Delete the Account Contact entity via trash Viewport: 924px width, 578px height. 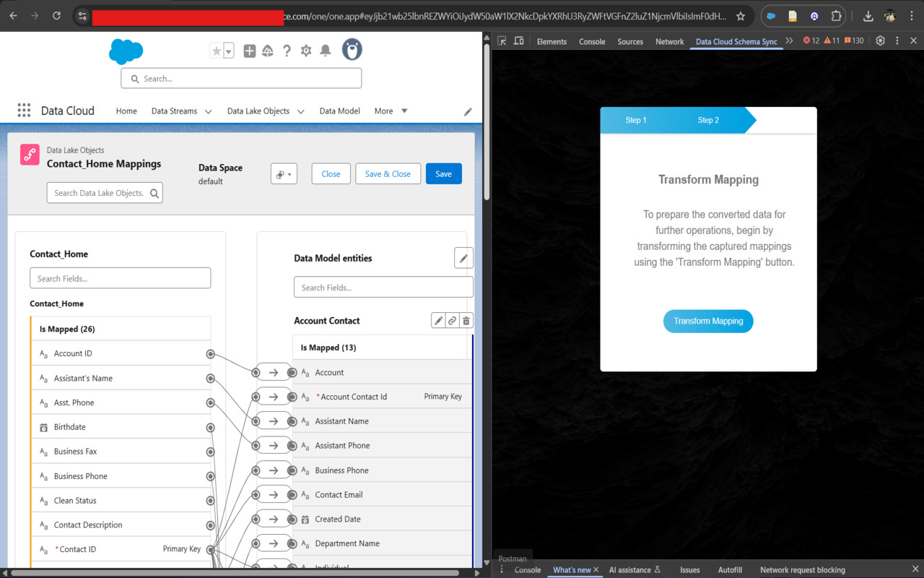click(x=466, y=321)
